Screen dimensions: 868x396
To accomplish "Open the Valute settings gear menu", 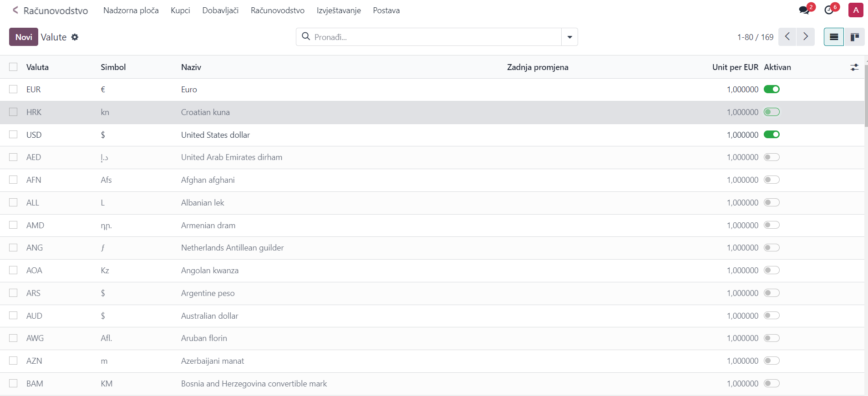I will click(x=75, y=37).
